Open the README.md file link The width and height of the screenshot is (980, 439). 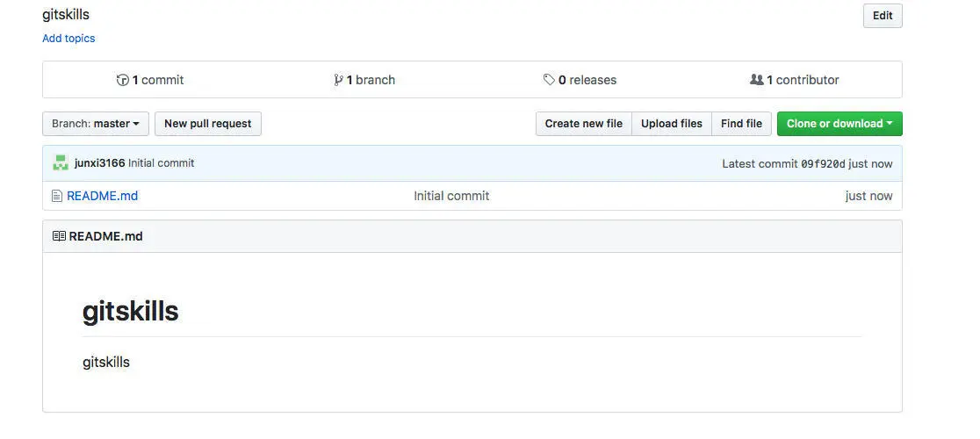pyautogui.click(x=103, y=196)
